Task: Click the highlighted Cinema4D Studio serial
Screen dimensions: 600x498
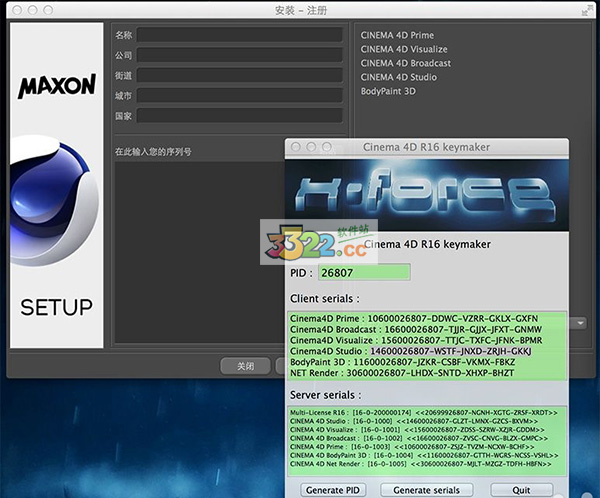Action: click(450, 351)
